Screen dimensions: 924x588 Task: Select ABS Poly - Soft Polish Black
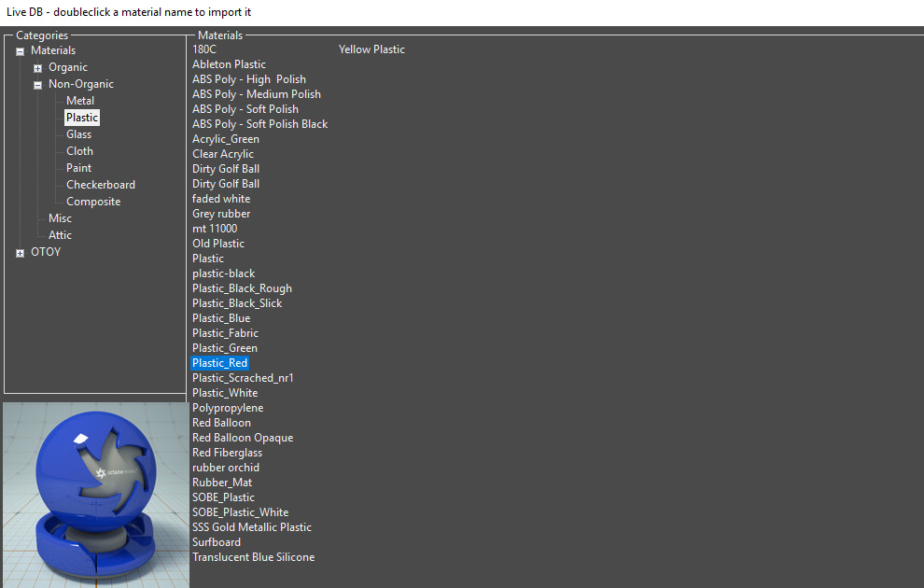tap(259, 124)
